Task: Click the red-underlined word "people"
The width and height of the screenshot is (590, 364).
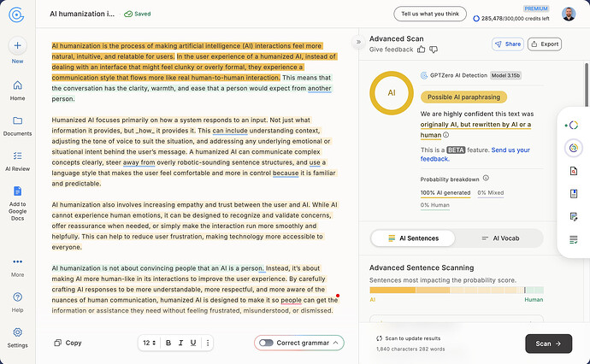Action: pyautogui.click(x=291, y=300)
